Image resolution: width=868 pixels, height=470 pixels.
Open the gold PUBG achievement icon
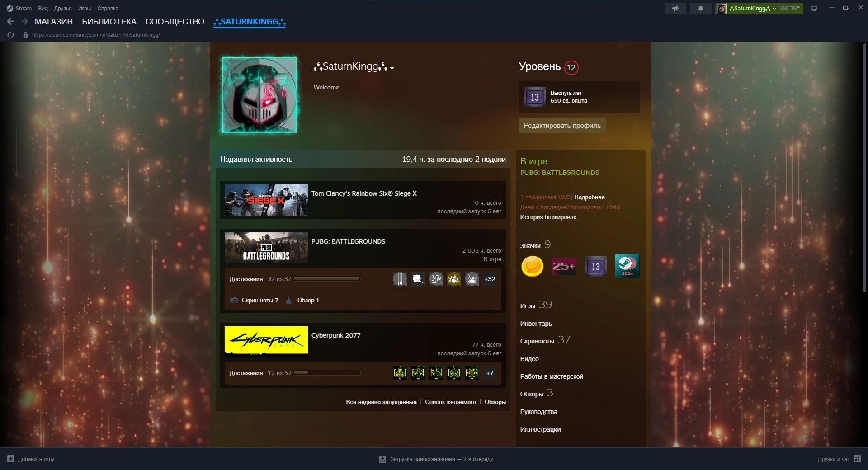click(x=454, y=279)
